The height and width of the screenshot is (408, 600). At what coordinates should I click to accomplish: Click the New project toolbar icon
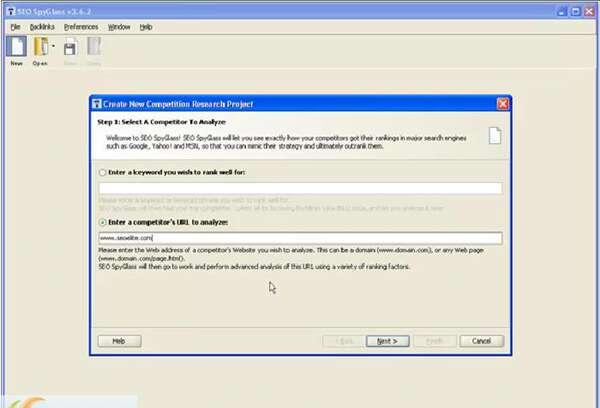[x=16, y=47]
